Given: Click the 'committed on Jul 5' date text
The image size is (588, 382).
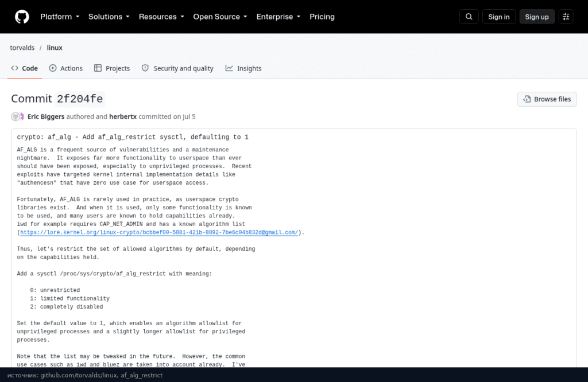Looking at the screenshot, I should [x=167, y=116].
